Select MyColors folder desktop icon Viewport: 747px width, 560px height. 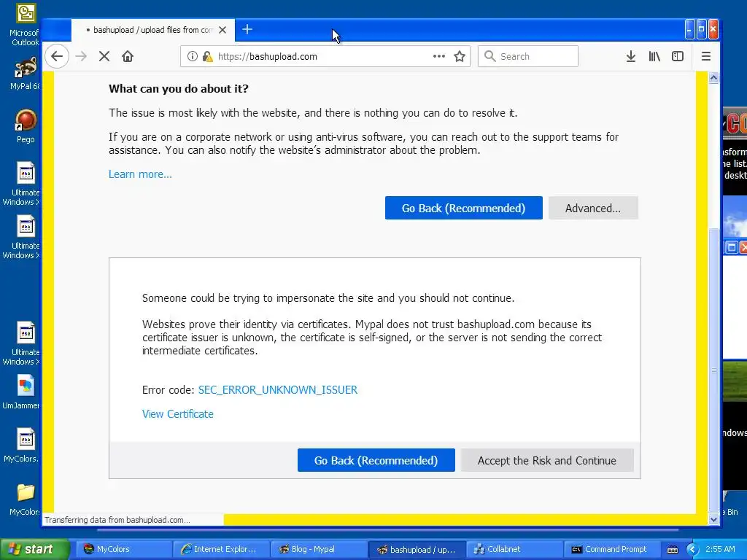25,499
